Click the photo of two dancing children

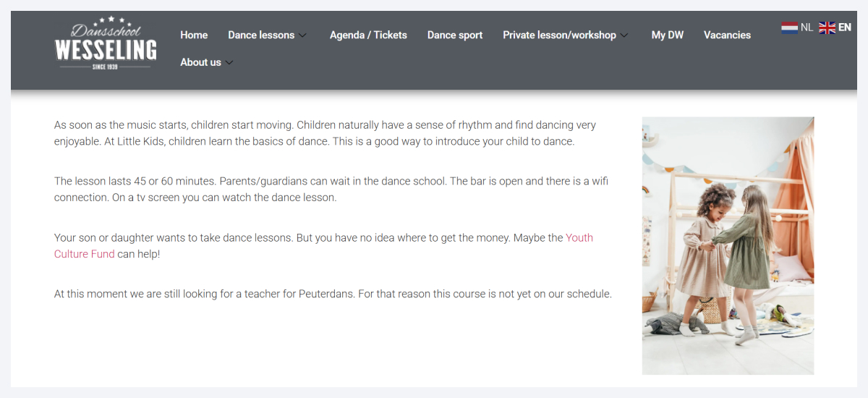click(728, 245)
